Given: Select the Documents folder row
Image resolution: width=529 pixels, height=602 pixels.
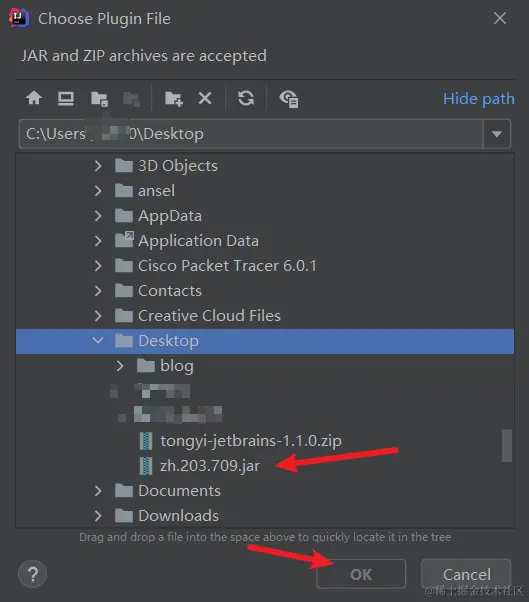Looking at the screenshot, I should [265, 491].
